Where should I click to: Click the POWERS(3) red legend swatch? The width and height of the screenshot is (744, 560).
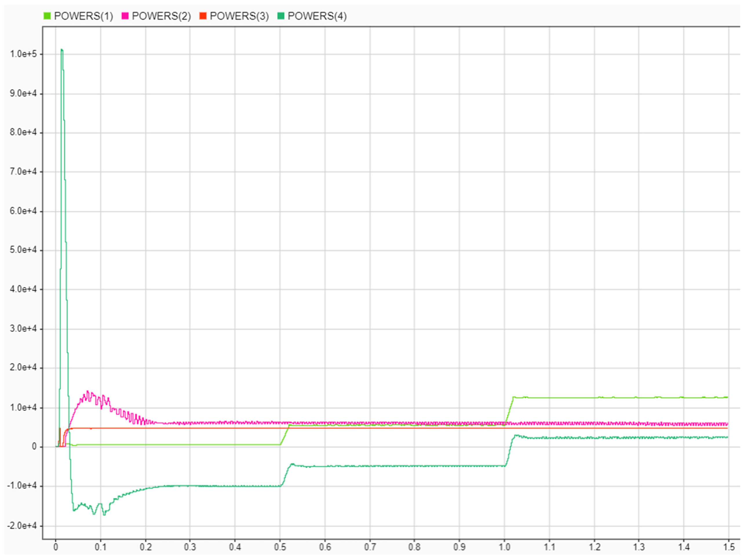pyautogui.click(x=203, y=16)
